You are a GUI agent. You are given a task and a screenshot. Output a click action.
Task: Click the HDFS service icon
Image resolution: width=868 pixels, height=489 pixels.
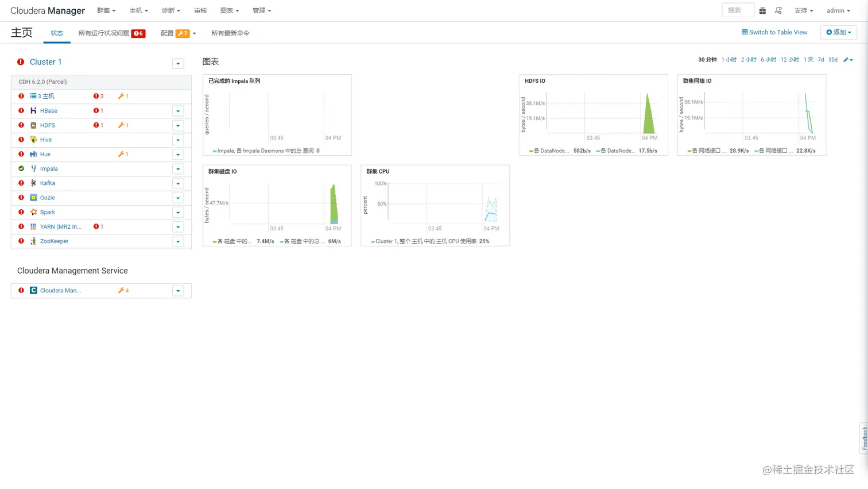[x=33, y=125]
